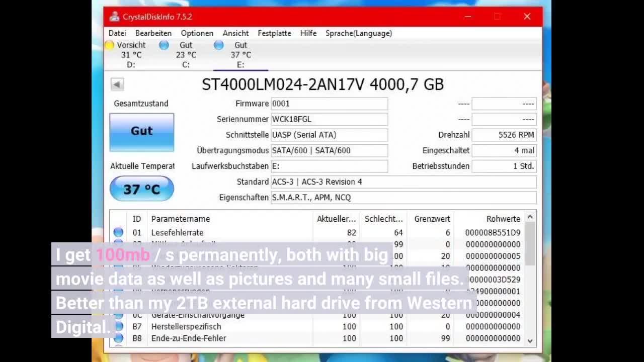
Task: Select drive E: at 37 °C
Action: click(x=240, y=55)
